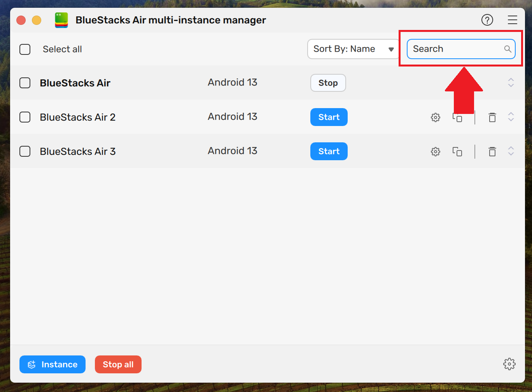Click the BlueStacks logo in title bar
Screen dimensions: 532x392
click(x=61, y=20)
